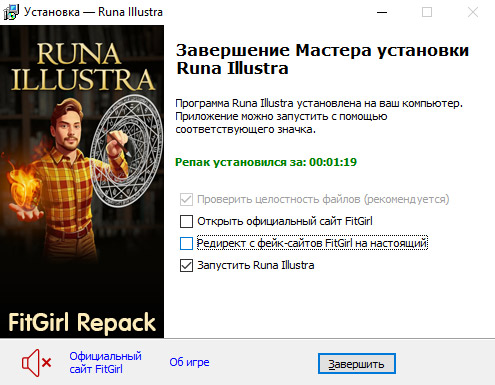Click the "FitGirl Repack" logo text
This screenshot has width=495, height=385.
tap(82, 322)
